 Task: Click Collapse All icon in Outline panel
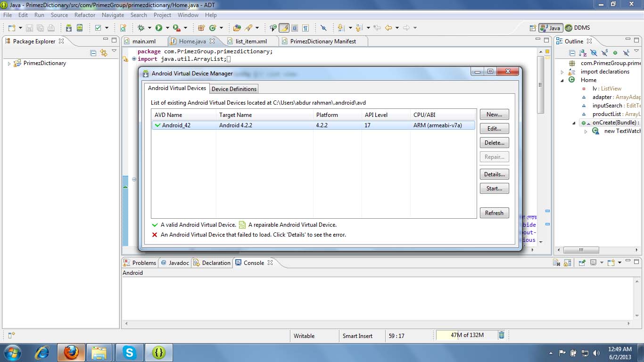tap(572, 53)
